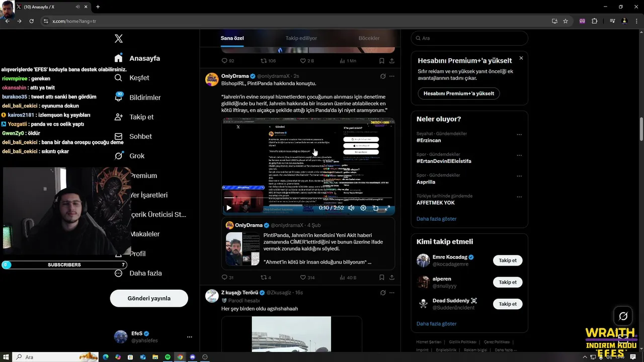Screen dimensions: 644x362
Task: Play the OnlyDrama video
Action: pyautogui.click(x=229, y=208)
